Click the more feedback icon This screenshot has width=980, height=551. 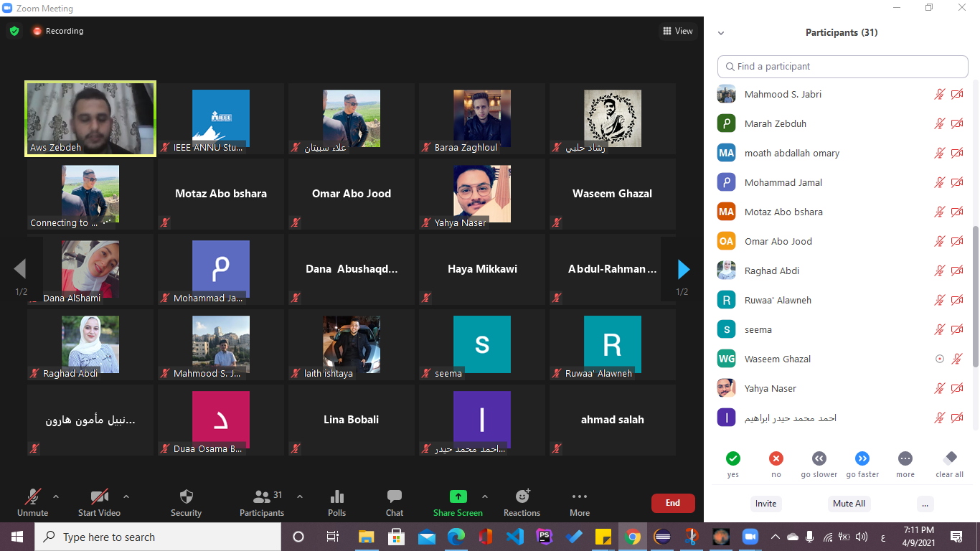(905, 458)
